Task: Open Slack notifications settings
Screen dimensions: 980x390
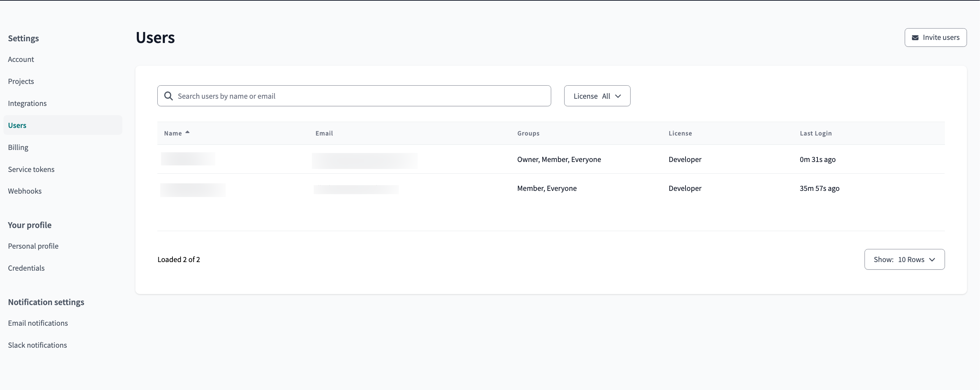Action: pyautogui.click(x=37, y=345)
